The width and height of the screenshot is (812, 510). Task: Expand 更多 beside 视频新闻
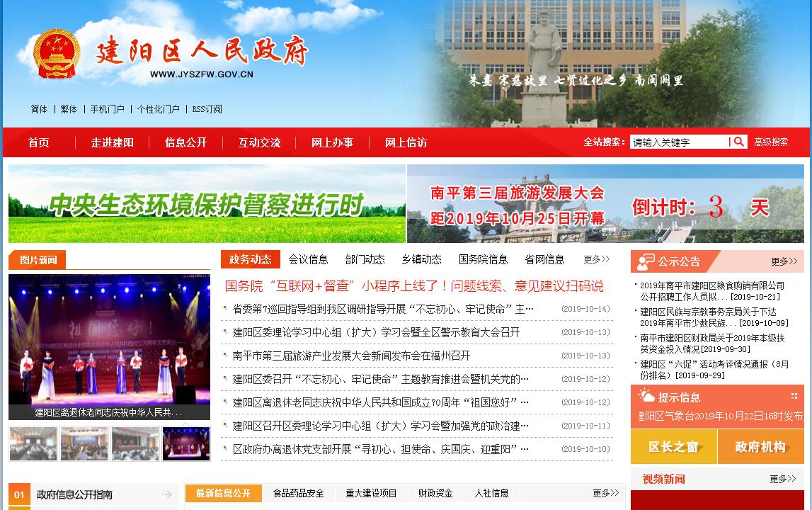[x=783, y=479]
